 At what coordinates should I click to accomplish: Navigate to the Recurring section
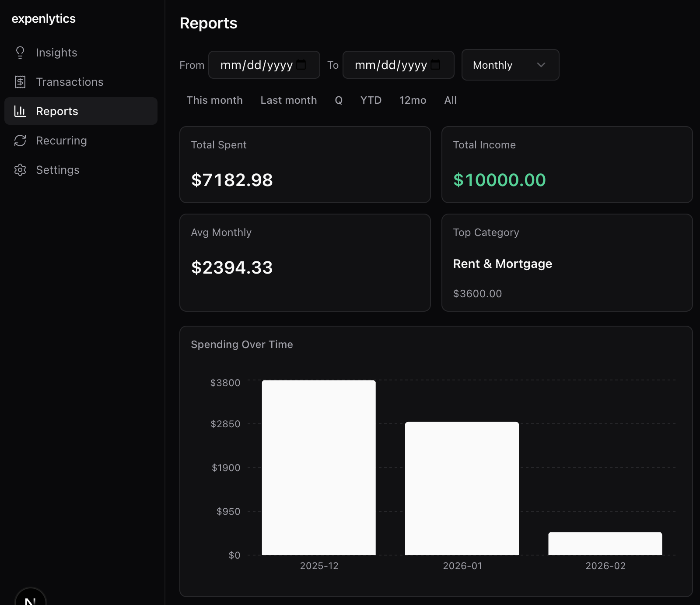61,141
